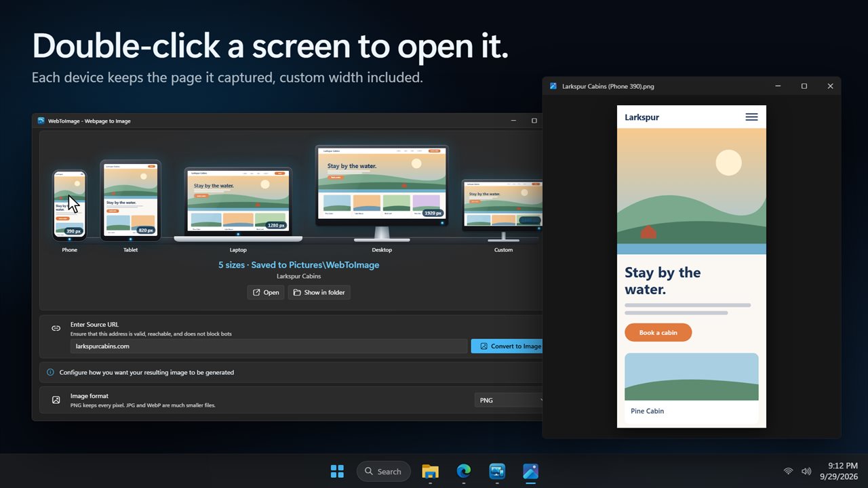The image size is (868, 488).
Task: Click the hamburger menu in Larkspur phone preview
Action: 751,117
